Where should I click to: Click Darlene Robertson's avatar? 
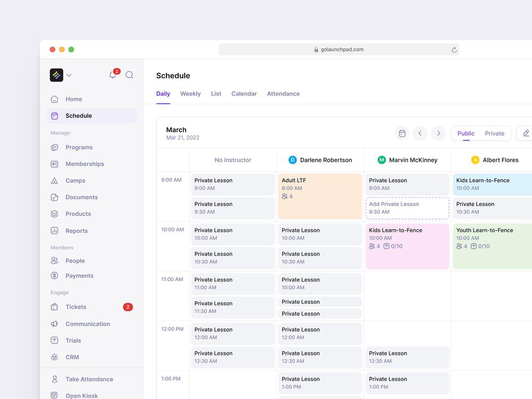(x=293, y=160)
